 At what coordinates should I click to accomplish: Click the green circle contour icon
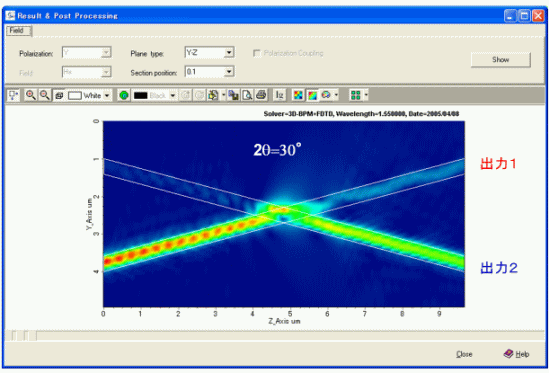click(x=124, y=95)
